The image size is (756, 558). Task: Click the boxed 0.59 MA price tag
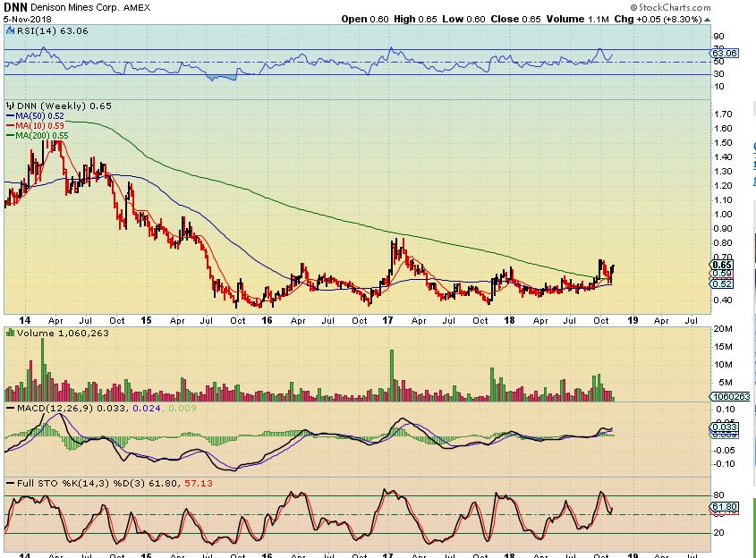722,274
